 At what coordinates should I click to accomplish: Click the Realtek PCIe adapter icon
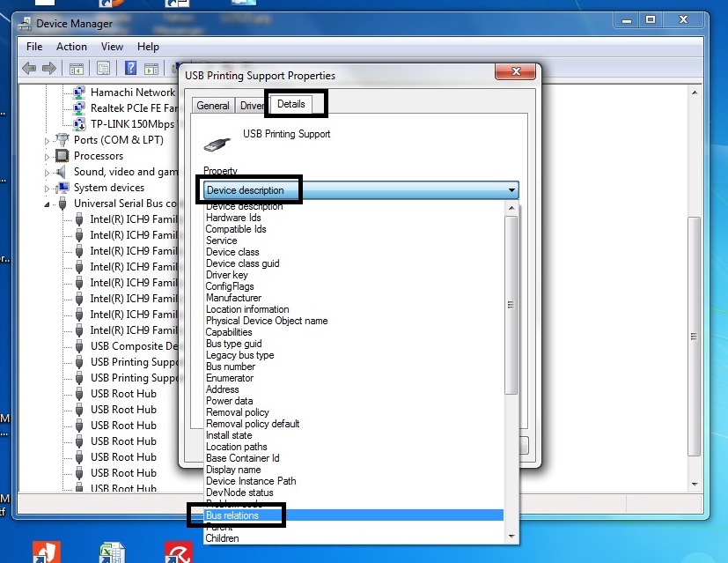pos(79,108)
